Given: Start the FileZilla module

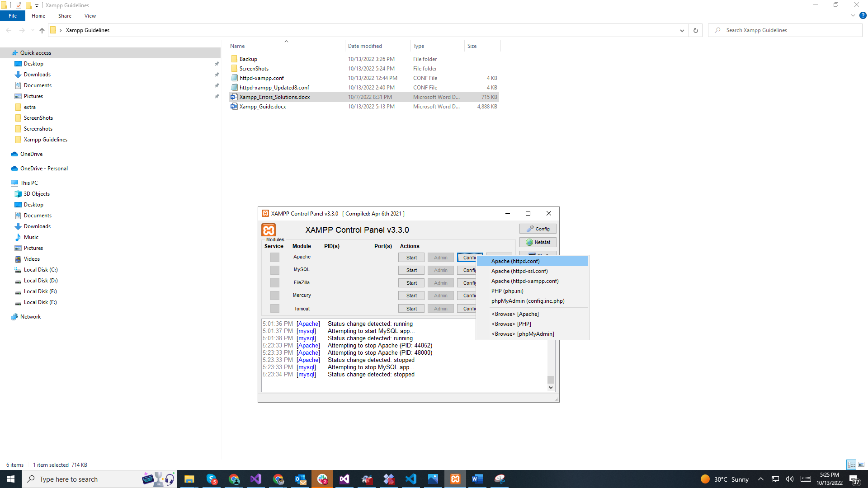Looking at the screenshot, I should [x=411, y=283].
